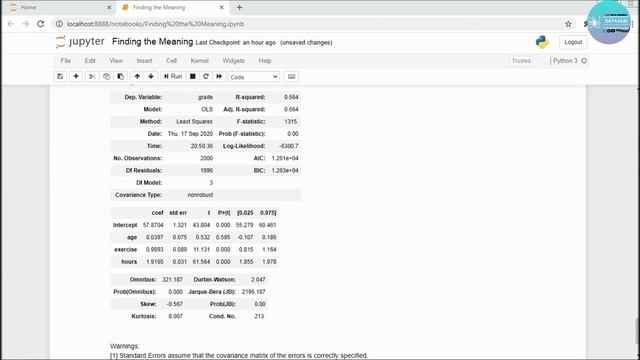
Task: View site information icon
Action: point(60,24)
